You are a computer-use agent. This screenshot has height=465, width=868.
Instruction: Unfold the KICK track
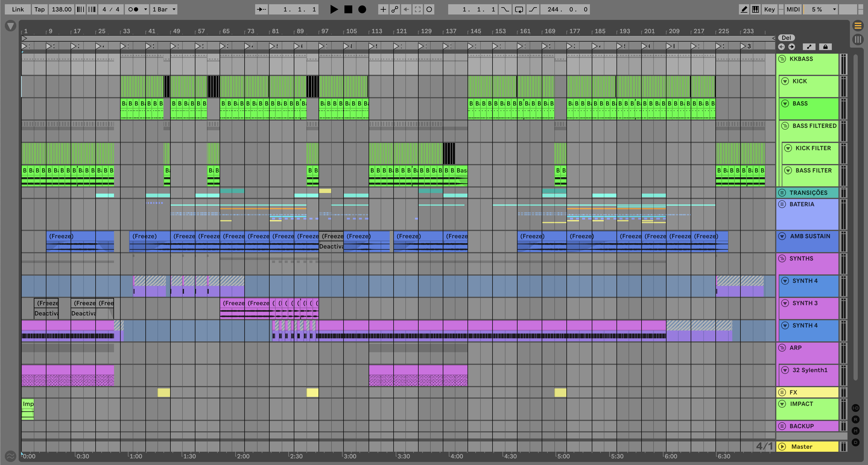click(785, 81)
